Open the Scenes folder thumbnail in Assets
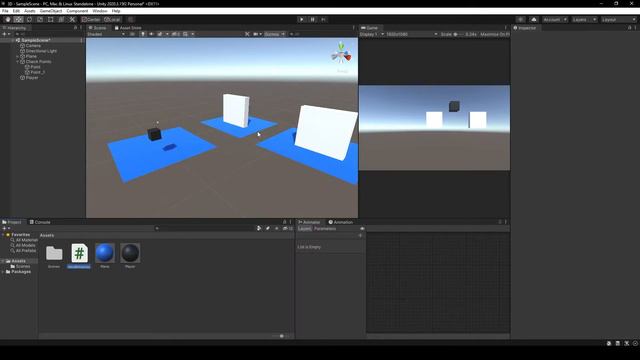This screenshot has width=640, height=360. coord(54,253)
